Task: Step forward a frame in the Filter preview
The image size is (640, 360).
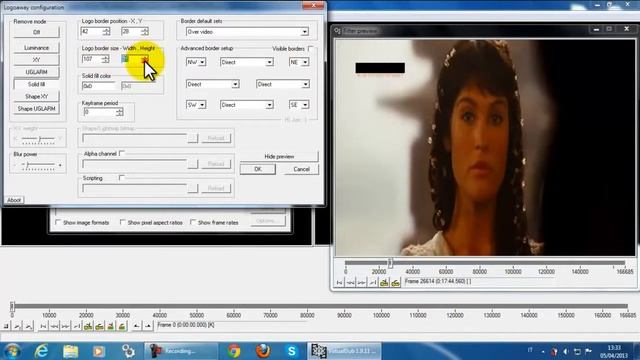Action: (x=362, y=282)
